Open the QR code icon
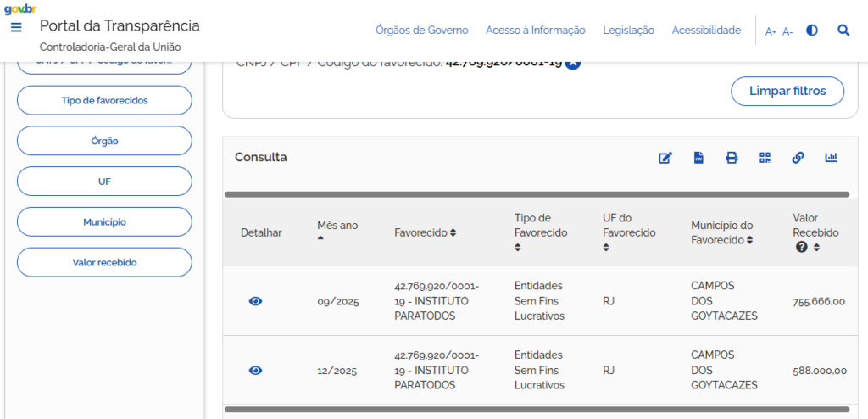The height and width of the screenshot is (419, 868). 765,158
